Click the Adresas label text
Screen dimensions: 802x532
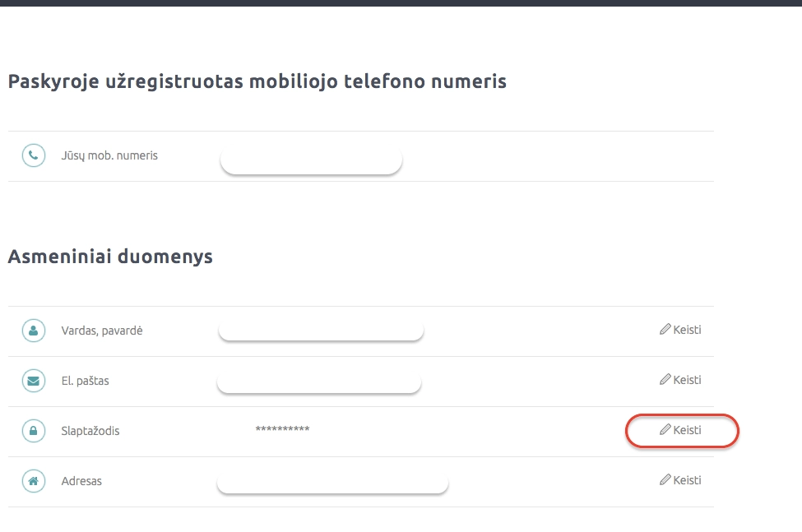point(81,481)
